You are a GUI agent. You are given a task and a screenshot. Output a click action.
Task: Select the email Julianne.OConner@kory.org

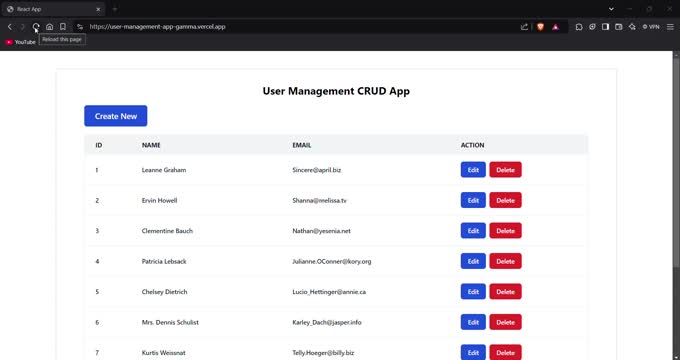click(x=332, y=261)
